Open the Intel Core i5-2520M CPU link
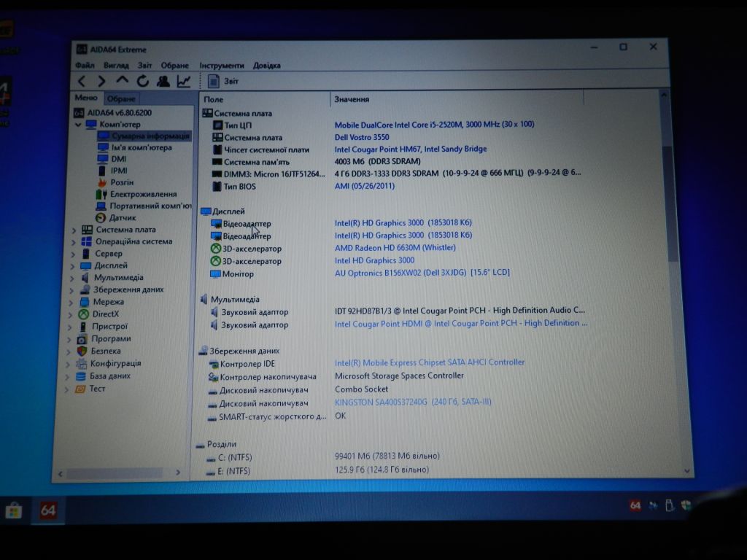747x560 pixels. [x=435, y=125]
